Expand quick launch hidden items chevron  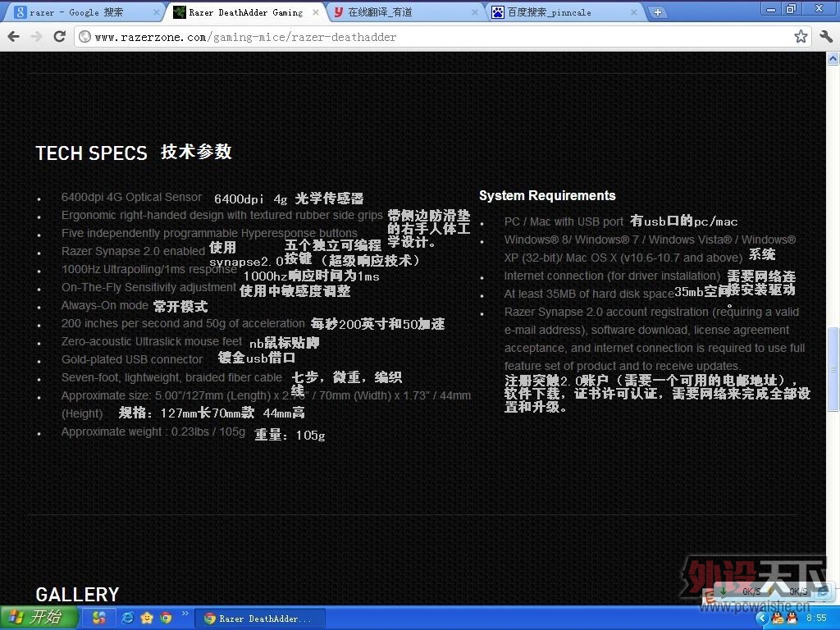(x=185, y=614)
